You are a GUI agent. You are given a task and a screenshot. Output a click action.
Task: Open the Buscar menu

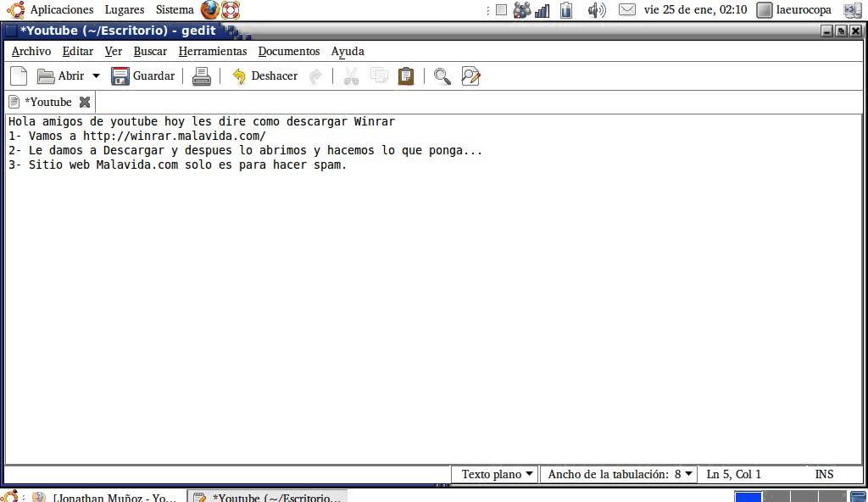tap(150, 51)
